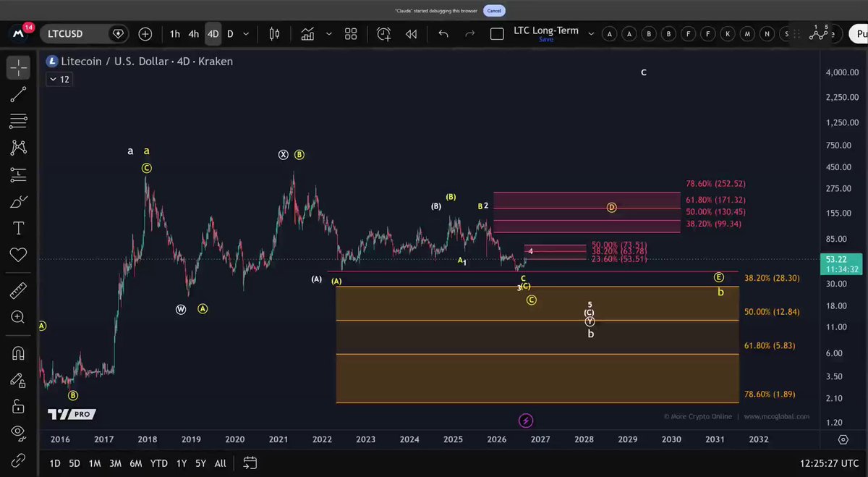Screen dimensions: 868x477
Task: Click the zoom in magnifier tool
Action: (18, 317)
